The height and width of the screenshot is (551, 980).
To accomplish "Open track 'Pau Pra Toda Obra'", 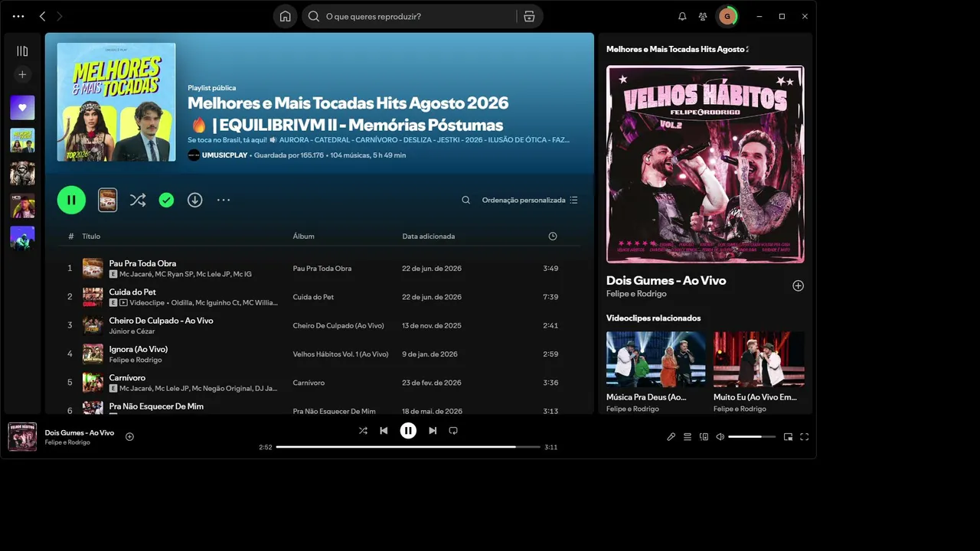I will (142, 263).
